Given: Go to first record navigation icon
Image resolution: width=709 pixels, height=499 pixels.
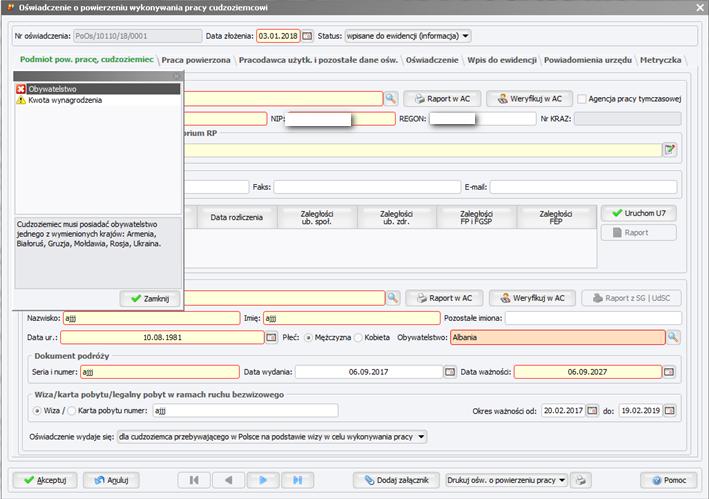Looking at the screenshot, I should (x=194, y=480).
